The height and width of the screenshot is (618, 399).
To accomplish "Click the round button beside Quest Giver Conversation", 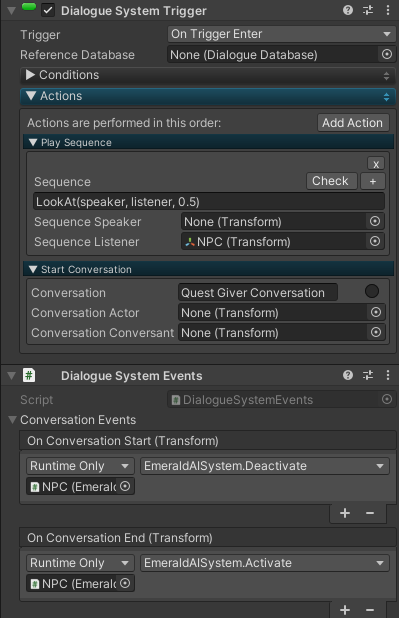I will tap(372, 292).
